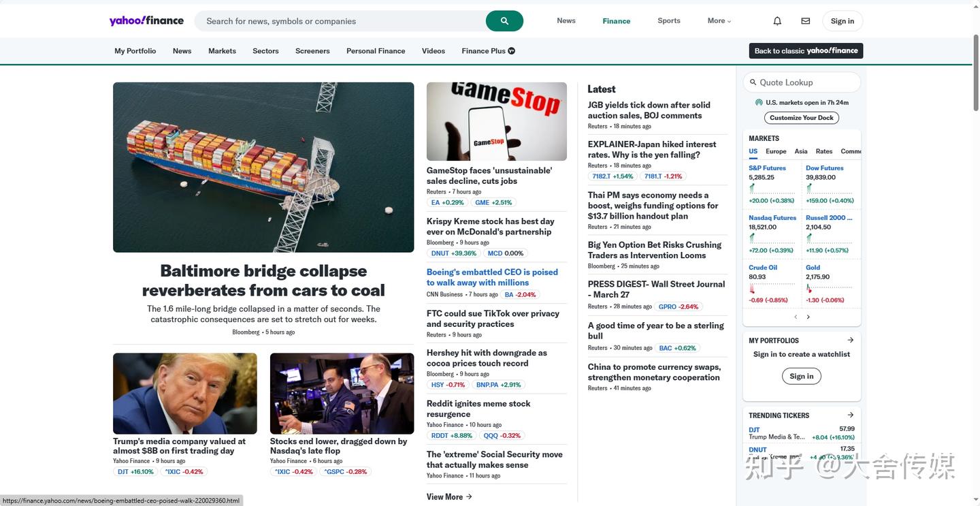
Task: Open the My Portfolio nav item
Action: click(135, 51)
